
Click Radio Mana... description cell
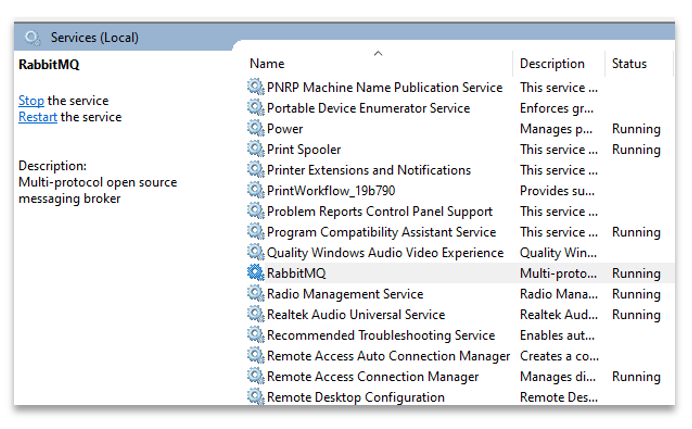point(559,294)
